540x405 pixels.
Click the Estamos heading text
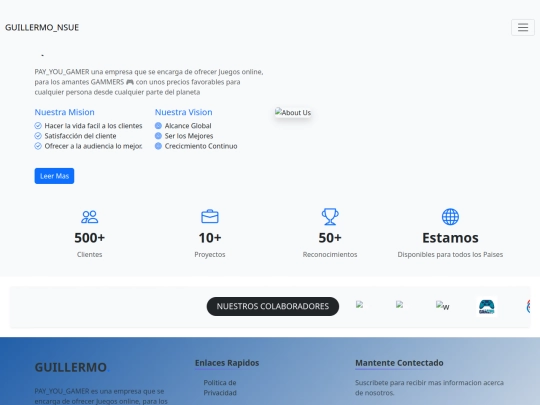450,238
